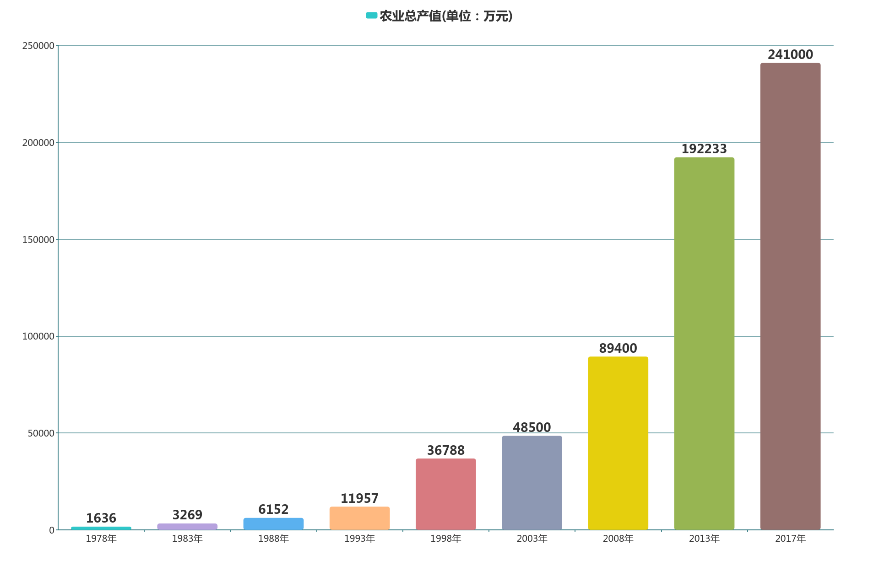Screen dimensions: 879x588
Task: Click the 36788 data label
Action: 445,450
